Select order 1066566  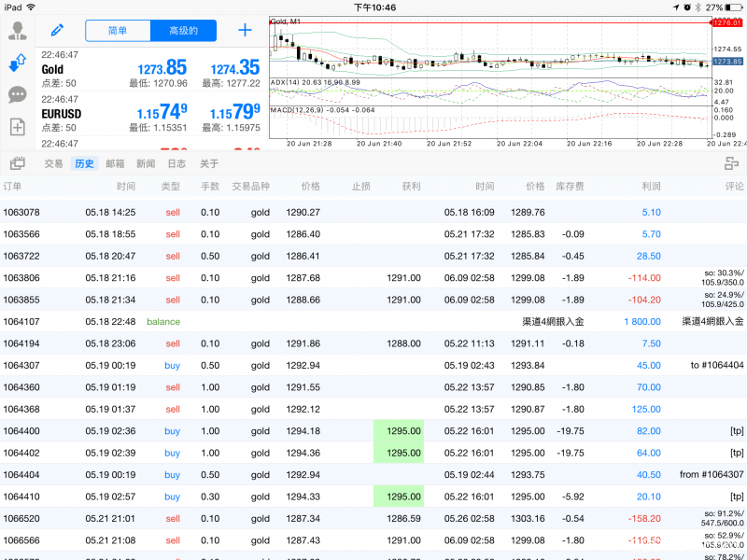pyautogui.click(x=373, y=540)
